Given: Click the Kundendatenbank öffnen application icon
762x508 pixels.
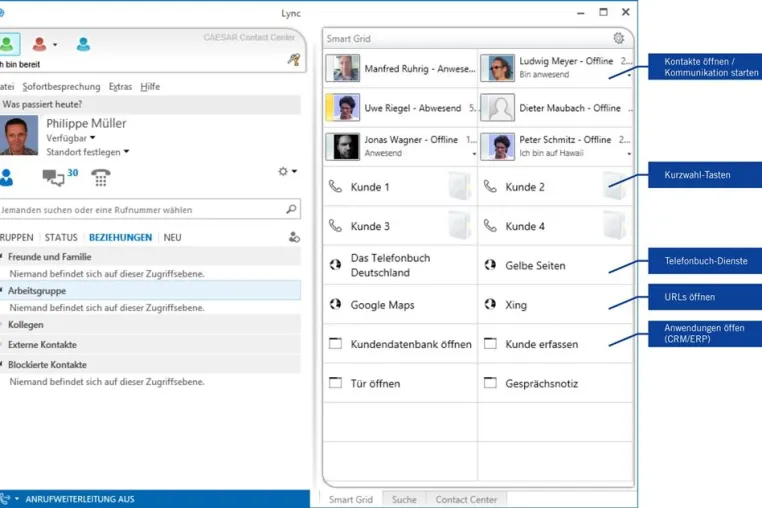Looking at the screenshot, I should [x=335, y=343].
